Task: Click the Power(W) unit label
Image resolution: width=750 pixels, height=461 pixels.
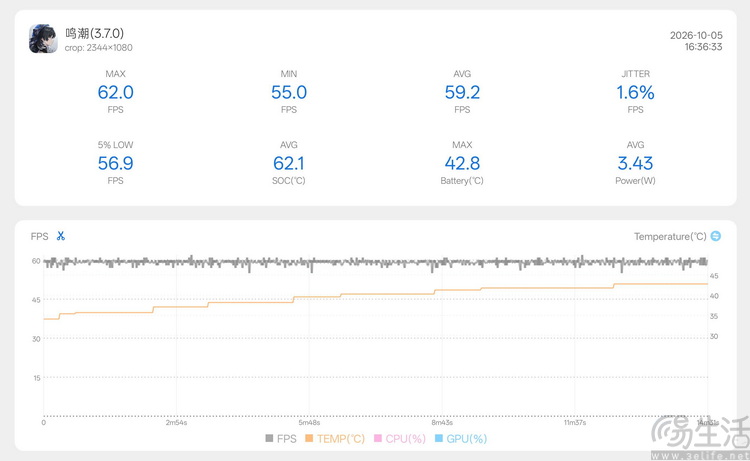Action: click(635, 181)
